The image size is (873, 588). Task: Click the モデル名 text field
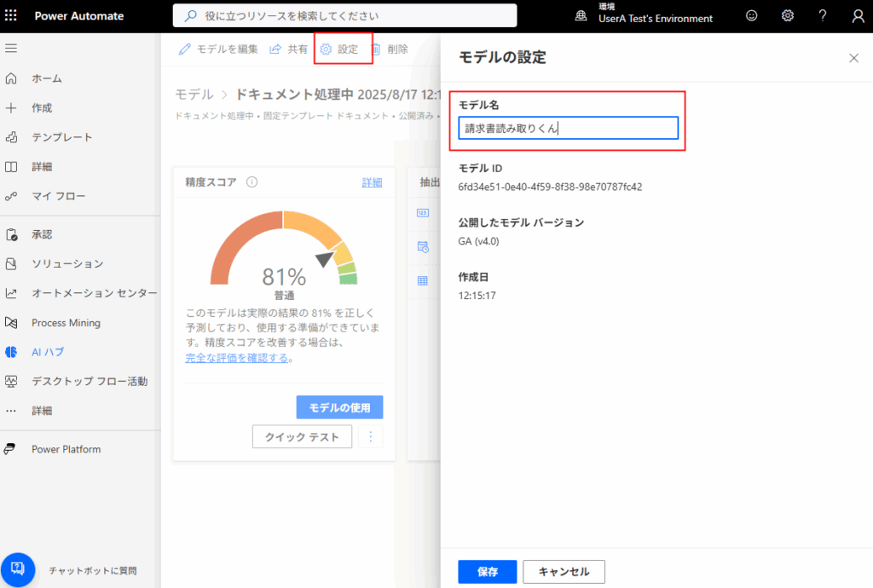[x=568, y=128]
